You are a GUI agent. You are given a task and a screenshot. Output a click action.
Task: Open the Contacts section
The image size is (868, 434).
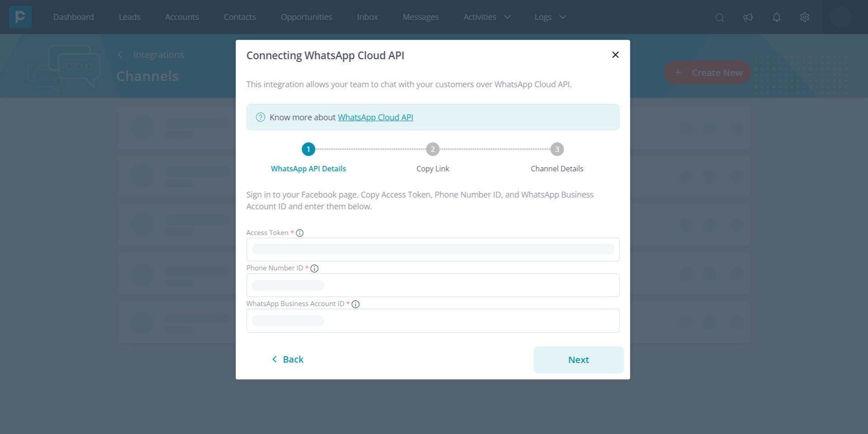pos(240,17)
